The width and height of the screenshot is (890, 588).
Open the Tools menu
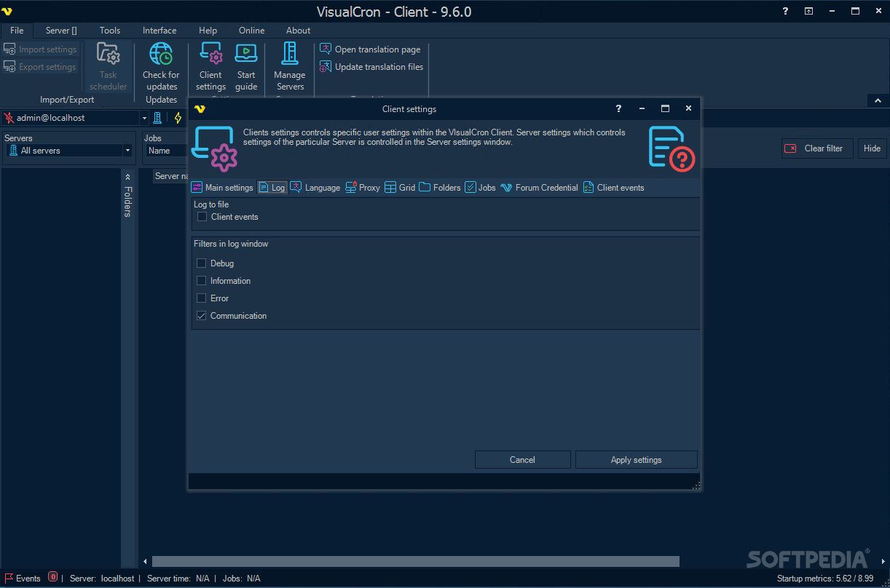click(x=110, y=31)
